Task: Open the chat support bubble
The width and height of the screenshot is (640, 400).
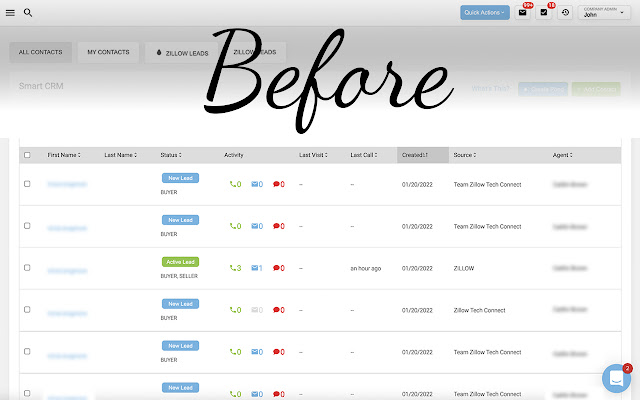Action: click(616, 378)
